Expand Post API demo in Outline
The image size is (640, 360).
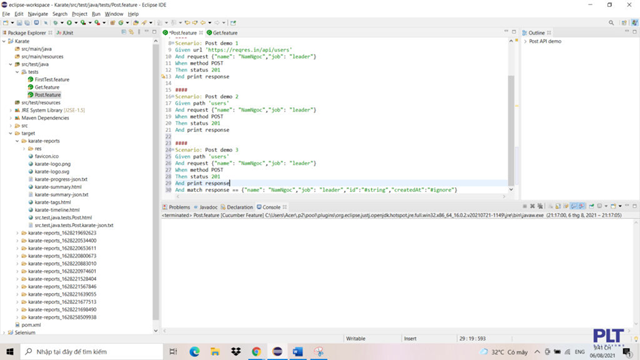pos(526,41)
